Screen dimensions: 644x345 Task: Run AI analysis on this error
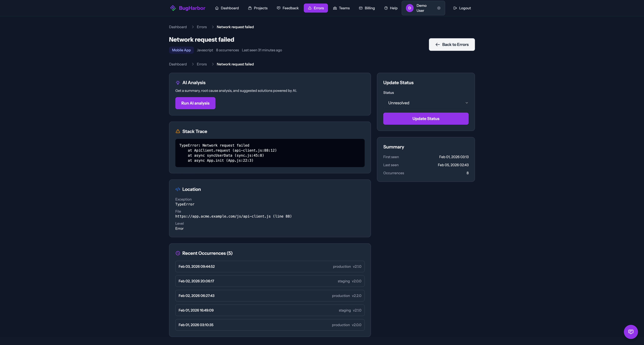click(x=195, y=103)
